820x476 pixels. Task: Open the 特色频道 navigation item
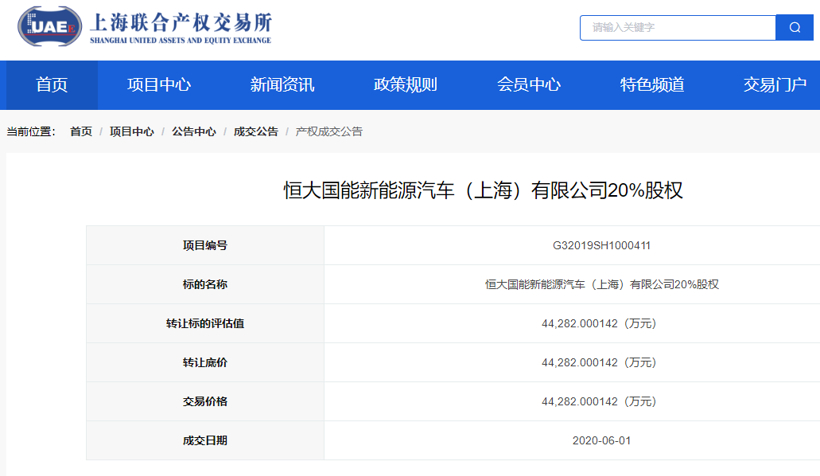652,85
